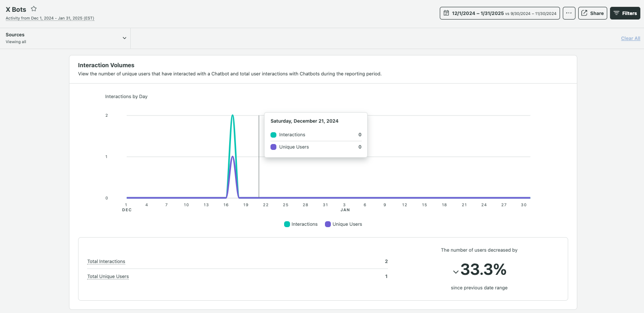Click the Total Interactions metric label
The width and height of the screenshot is (644, 313).
click(106, 261)
